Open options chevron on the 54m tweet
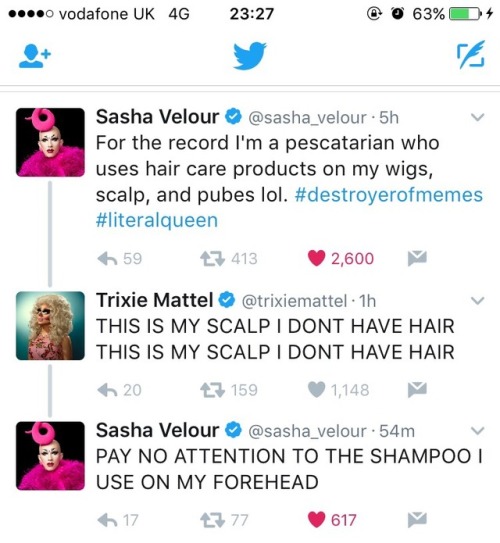Screen dimensions: 500x543 point(477,431)
